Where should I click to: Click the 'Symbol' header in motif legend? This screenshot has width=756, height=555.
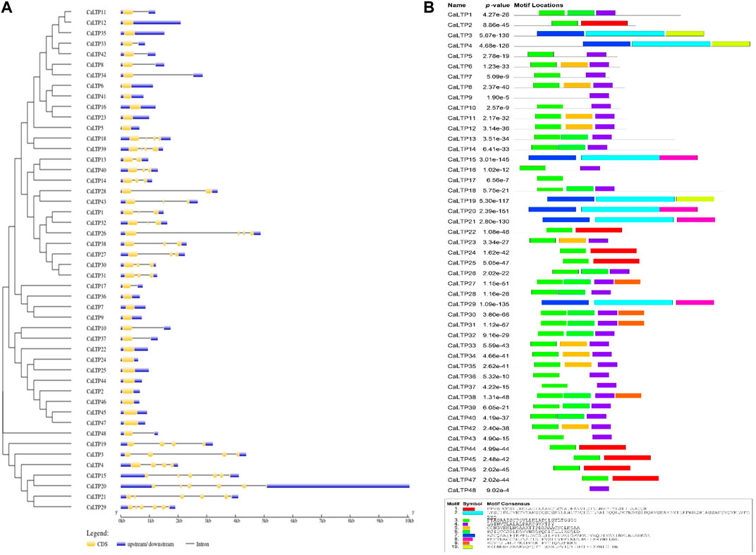coord(472,504)
